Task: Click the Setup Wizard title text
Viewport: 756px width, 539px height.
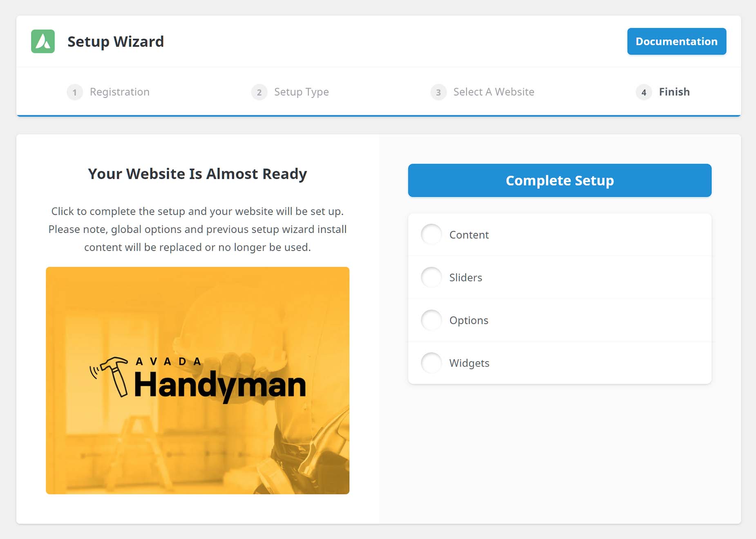Action: click(116, 42)
